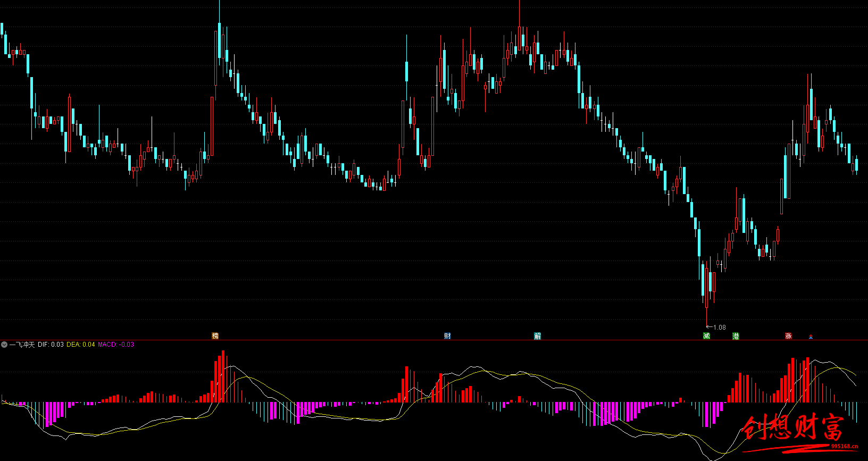Click the orange 榜 event marker

click(215, 336)
